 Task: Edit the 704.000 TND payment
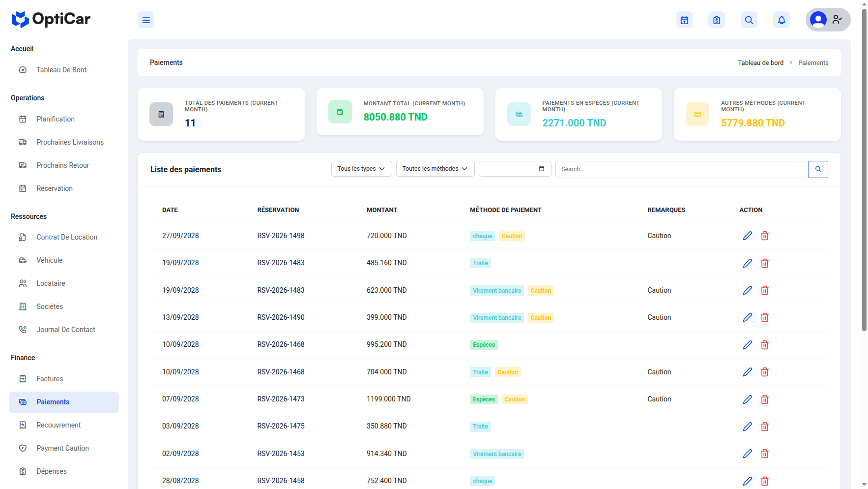(x=748, y=372)
